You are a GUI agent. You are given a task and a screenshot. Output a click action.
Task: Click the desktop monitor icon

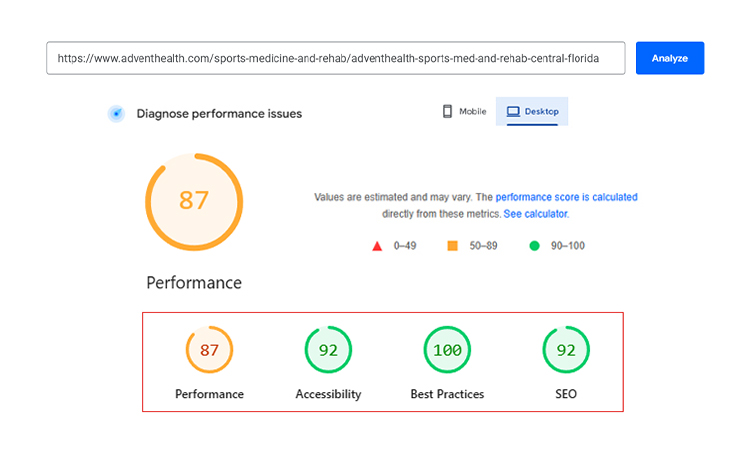point(513,112)
